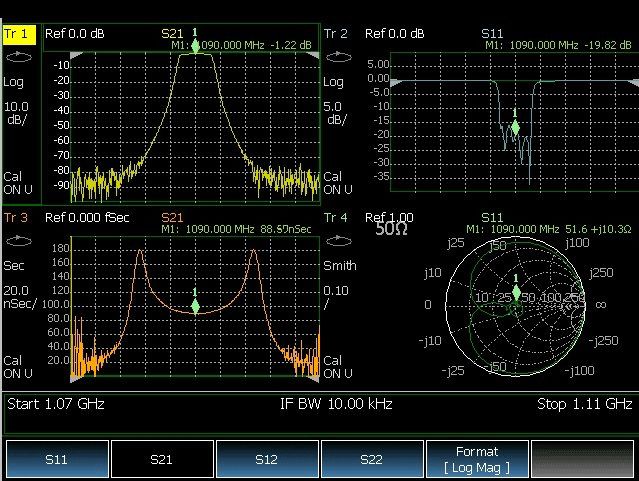Viewport: 639px width, 481px height.
Task: Click Cal ON U status in Tr 1
Action: click(18, 183)
